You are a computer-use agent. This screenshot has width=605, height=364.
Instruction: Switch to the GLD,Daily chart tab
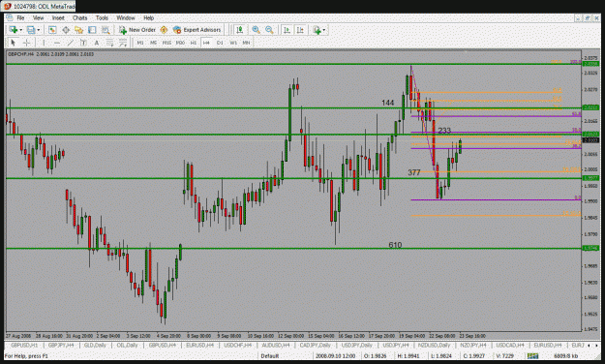click(x=95, y=345)
